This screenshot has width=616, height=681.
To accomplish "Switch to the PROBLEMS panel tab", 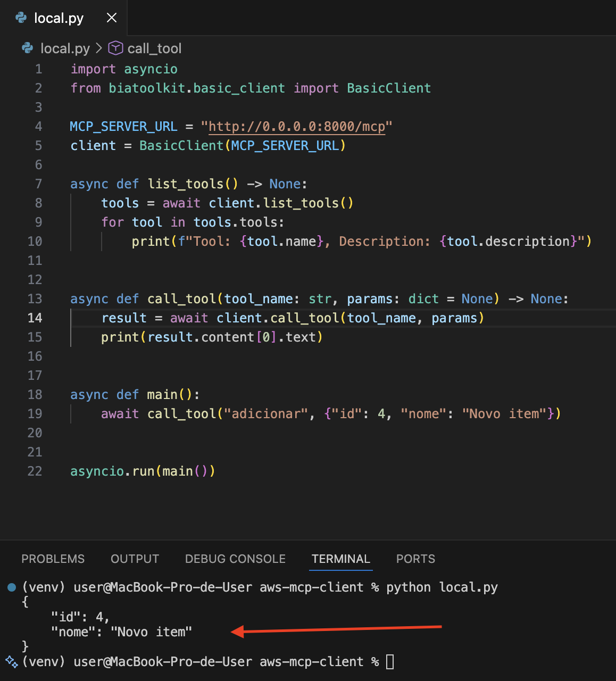I will pos(53,559).
